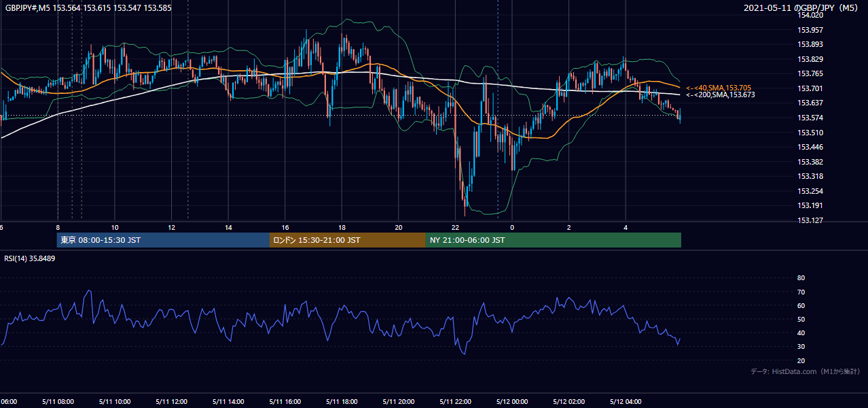Click RSI scale value 40
This screenshot has width=868, height=408.
[801, 333]
